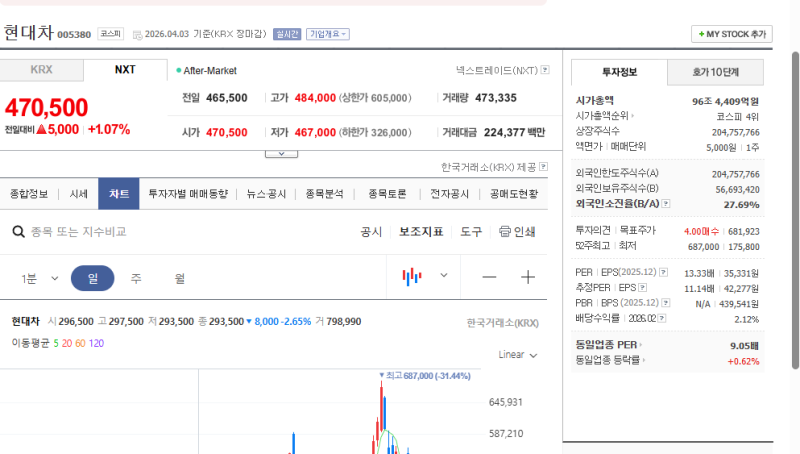This screenshot has height=454, width=800.
Task: Select the 일 daily chart period
Action: 92,278
